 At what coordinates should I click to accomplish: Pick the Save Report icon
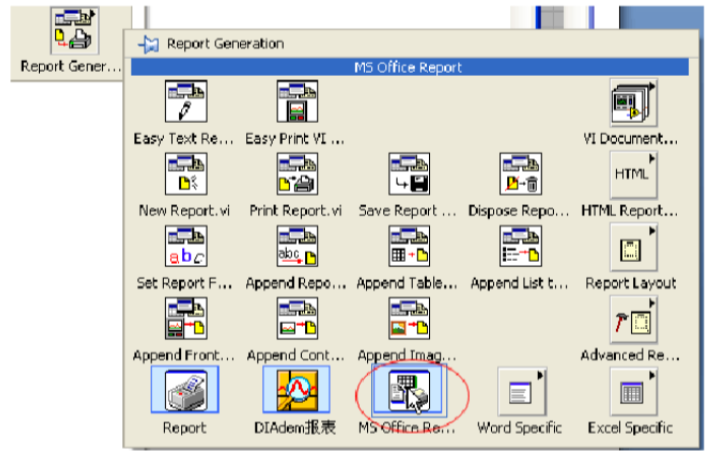[x=409, y=174]
